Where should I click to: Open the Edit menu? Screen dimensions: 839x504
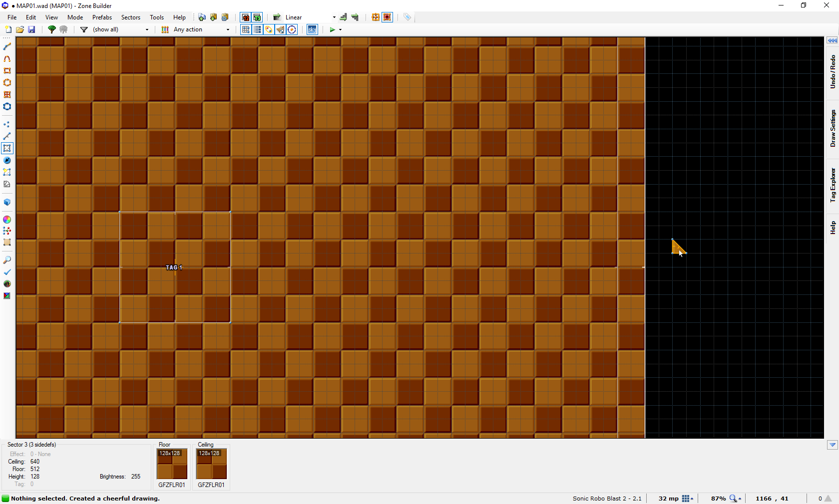click(x=31, y=17)
